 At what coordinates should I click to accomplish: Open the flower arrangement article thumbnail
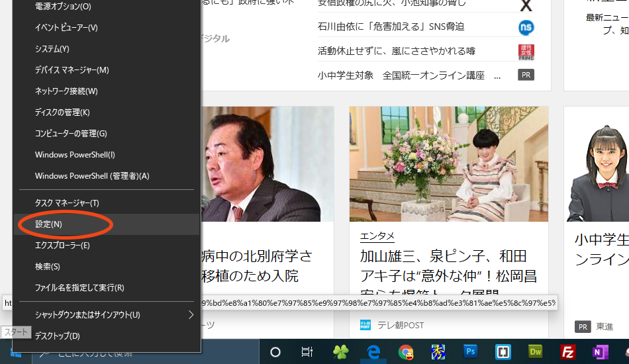click(x=448, y=163)
